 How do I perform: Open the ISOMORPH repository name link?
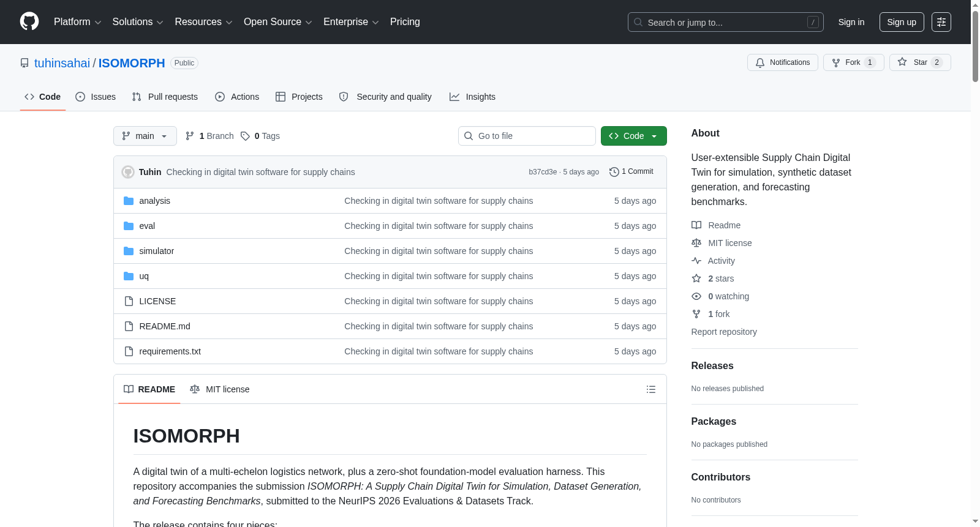132,63
